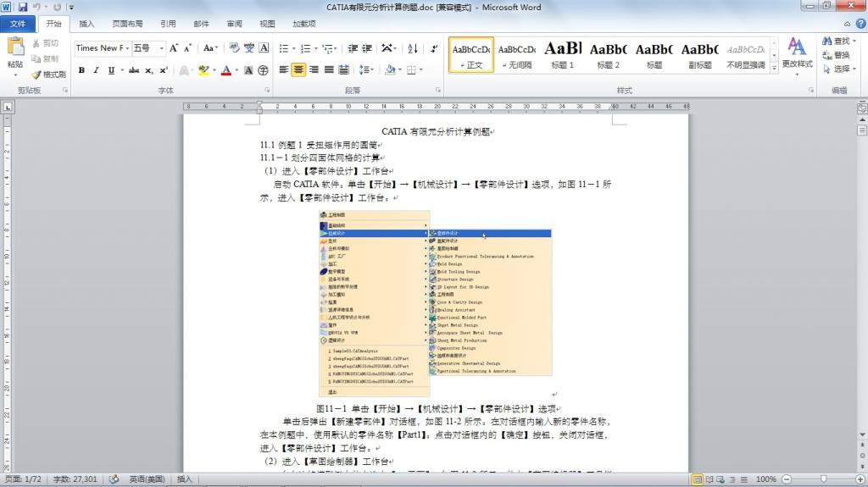Toggle Justify alignment
Viewport: 868px width, 487px height.
point(329,69)
